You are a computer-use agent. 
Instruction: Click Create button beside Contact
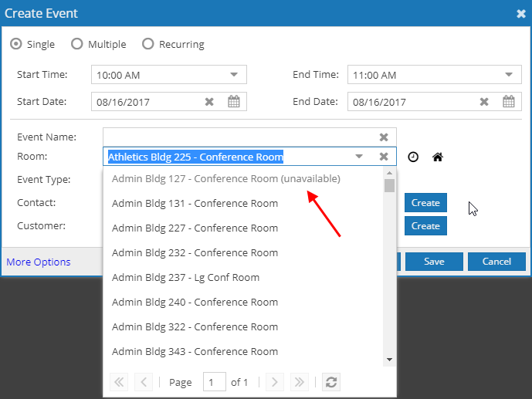[x=425, y=203]
